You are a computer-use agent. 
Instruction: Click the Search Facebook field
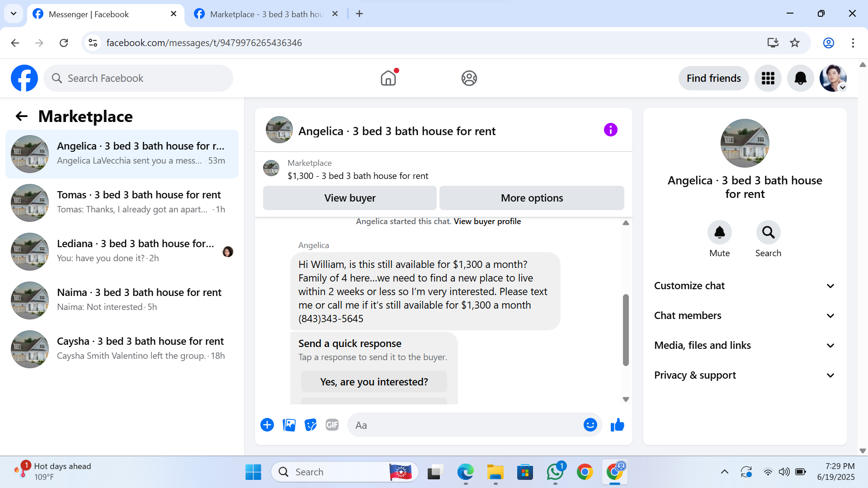[x=138, y=78]
